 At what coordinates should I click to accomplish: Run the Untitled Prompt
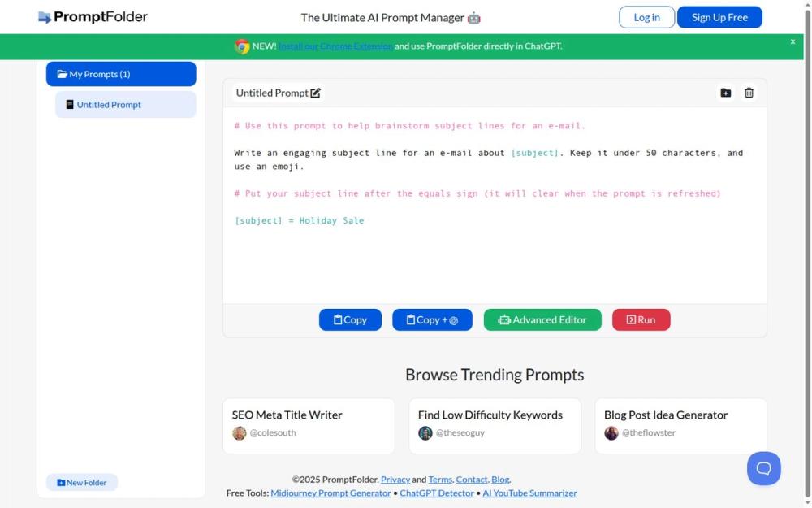click(641, 319)
